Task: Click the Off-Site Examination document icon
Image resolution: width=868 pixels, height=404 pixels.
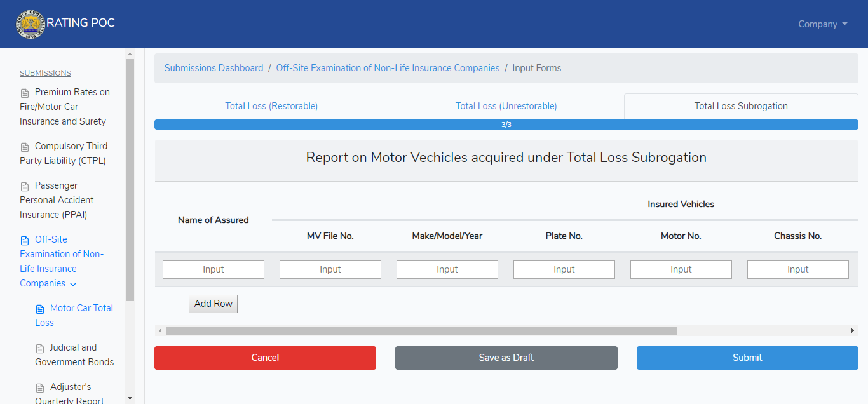Action: 25,241
